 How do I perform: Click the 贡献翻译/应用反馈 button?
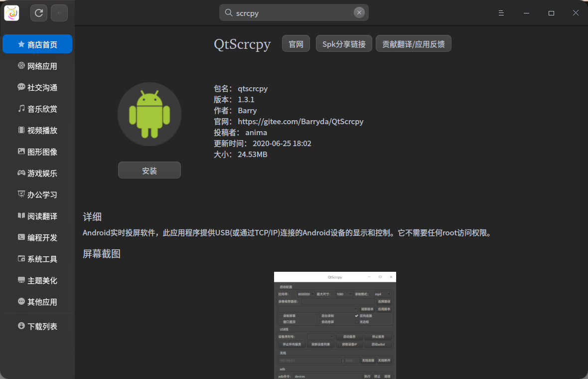pyautogui.click(x=413, y=44)
